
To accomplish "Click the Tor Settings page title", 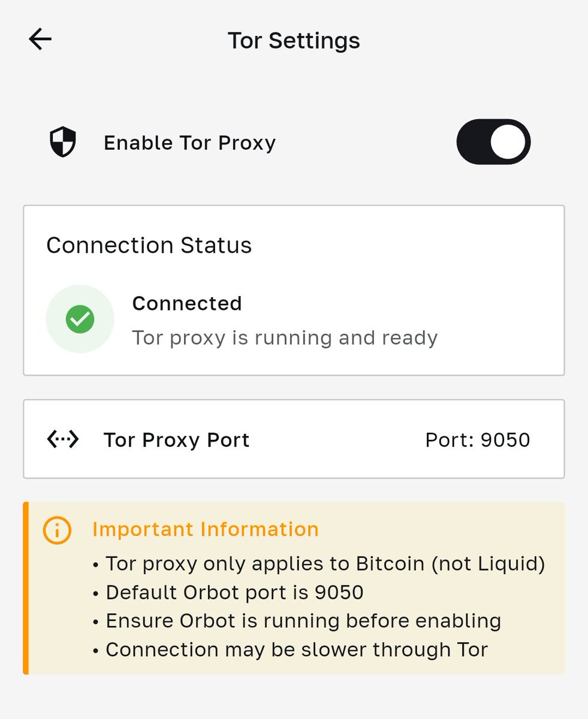I will (x=294, y=41).
